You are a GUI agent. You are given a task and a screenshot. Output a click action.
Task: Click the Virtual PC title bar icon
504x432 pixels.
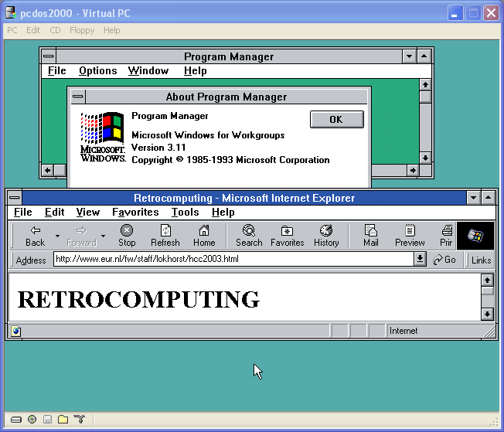(x=11, y=13)
